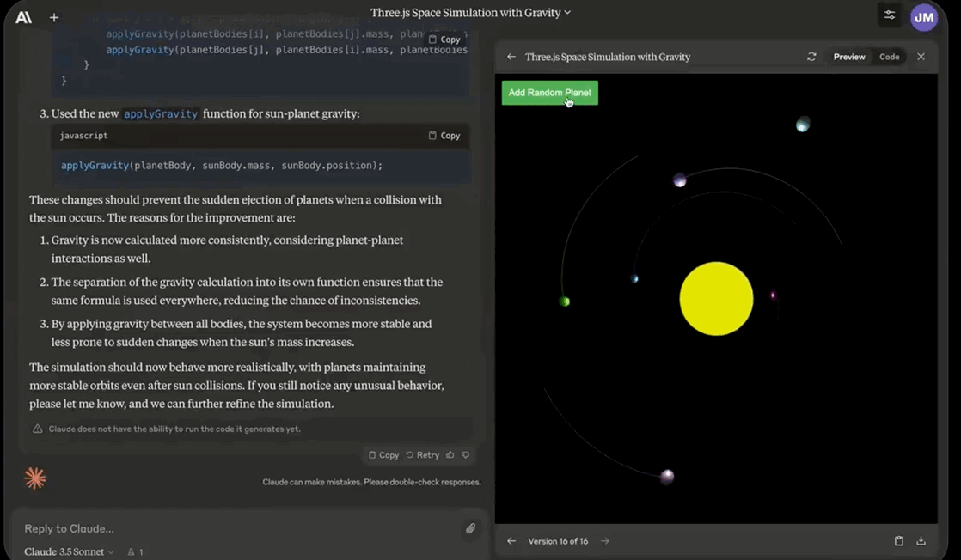
Task: Open the JM user profile avatar
Action: tap(924, 18)
